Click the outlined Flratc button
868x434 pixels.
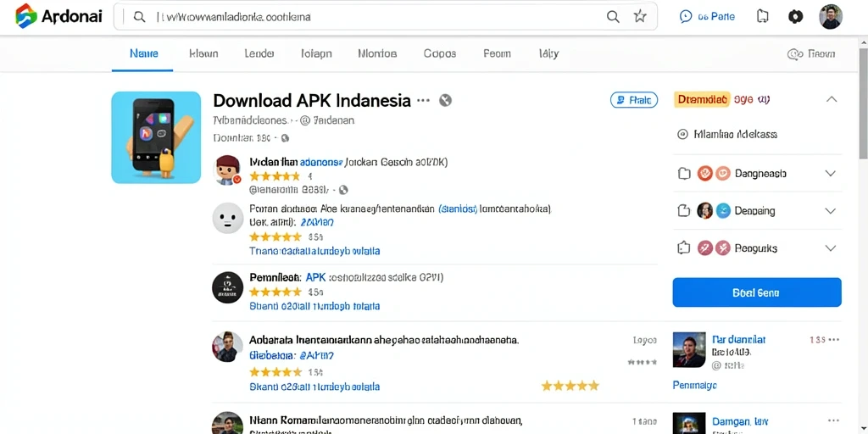pyautogui.click(x=634, y=100)
